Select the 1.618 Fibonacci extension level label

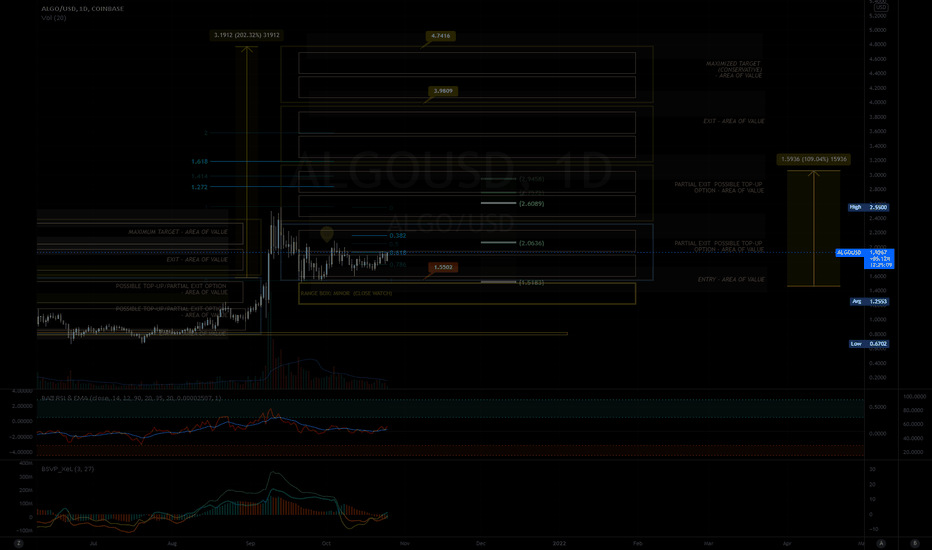[x=200, y=161]
